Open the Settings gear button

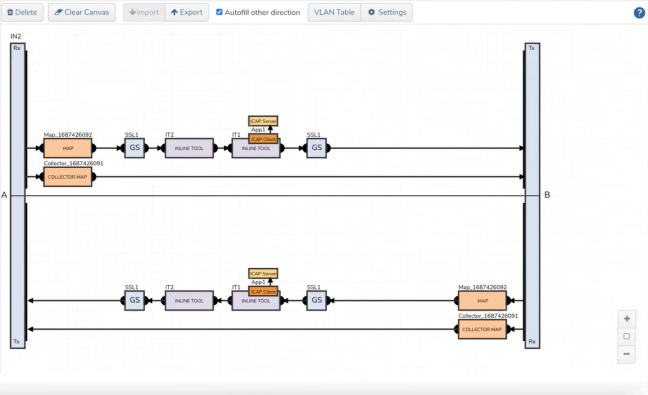(387, 12)
